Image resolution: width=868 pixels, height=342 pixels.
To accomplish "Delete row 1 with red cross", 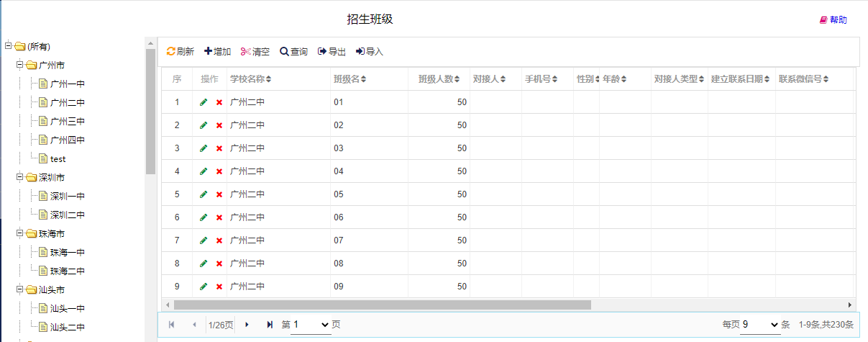I will pyautogui.click(x=219, y=102).
